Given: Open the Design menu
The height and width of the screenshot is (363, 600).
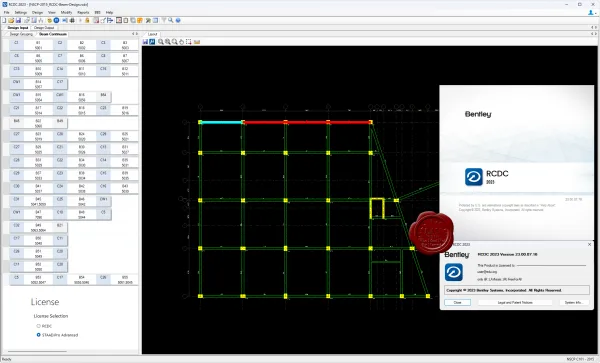Looking at the screenshot, I should pos(38,13).
